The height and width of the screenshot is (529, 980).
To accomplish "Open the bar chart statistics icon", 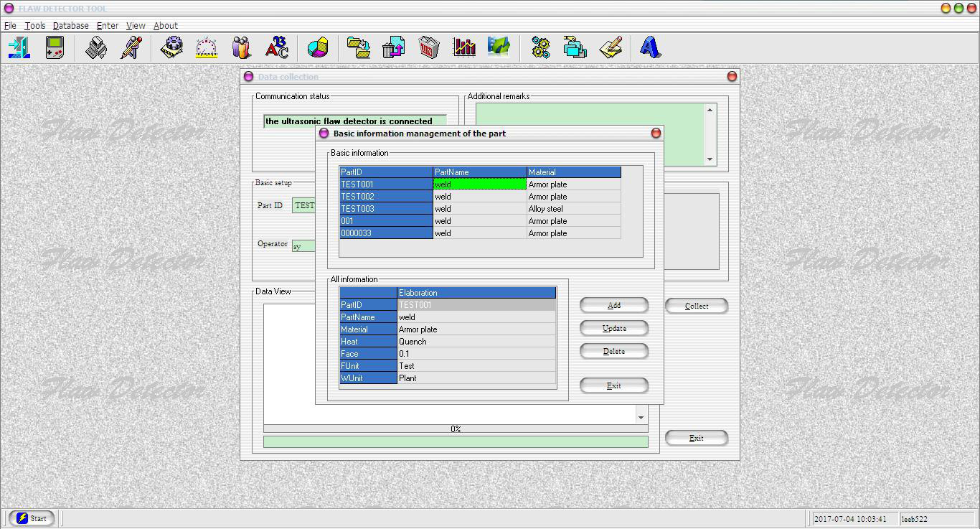I will [x=465, y=48].
